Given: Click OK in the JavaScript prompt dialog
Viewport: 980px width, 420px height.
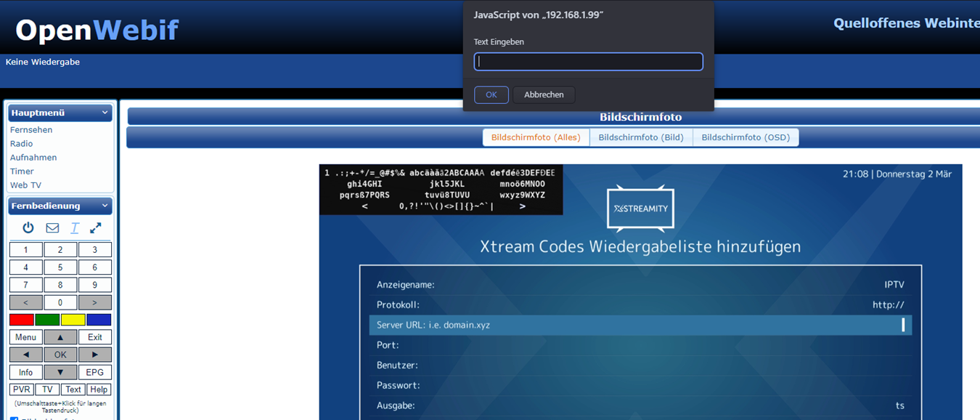Looking at the screenshot, I should coord(491,94).
